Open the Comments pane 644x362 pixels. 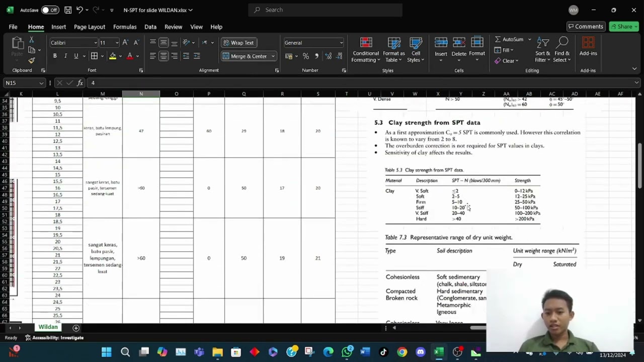(x=586, y=27)
